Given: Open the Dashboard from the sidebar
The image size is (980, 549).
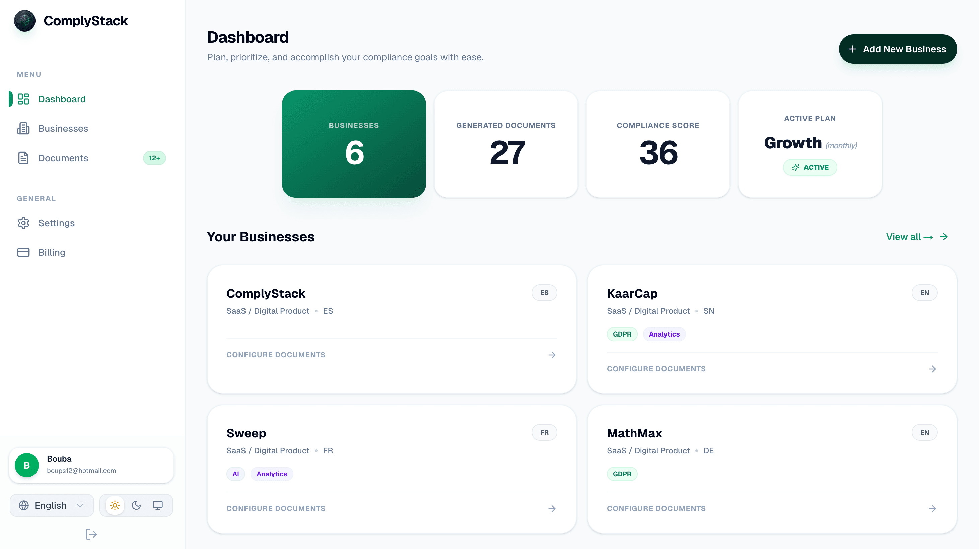Looking at the screenshot, I should (62, 99).
